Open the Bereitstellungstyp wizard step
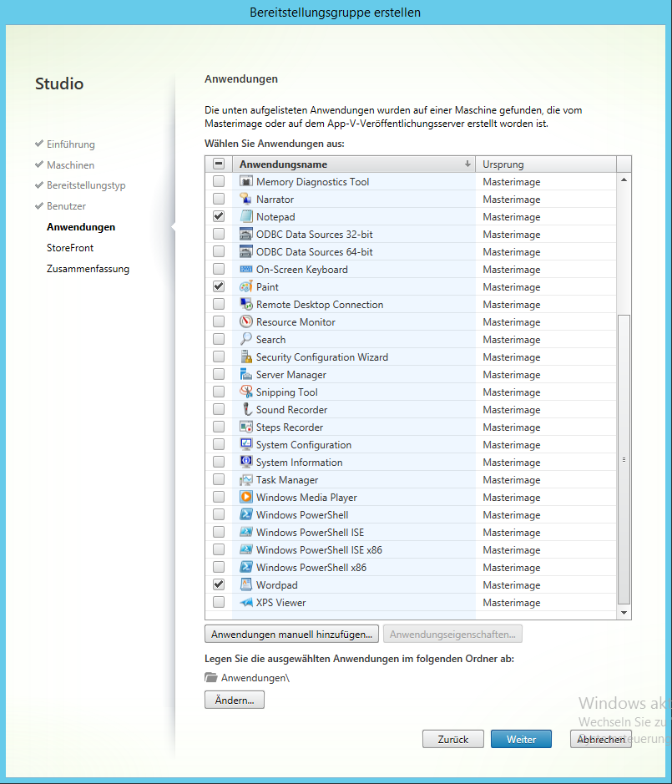This screenshot has width=672, height=784. click(86, 185)
